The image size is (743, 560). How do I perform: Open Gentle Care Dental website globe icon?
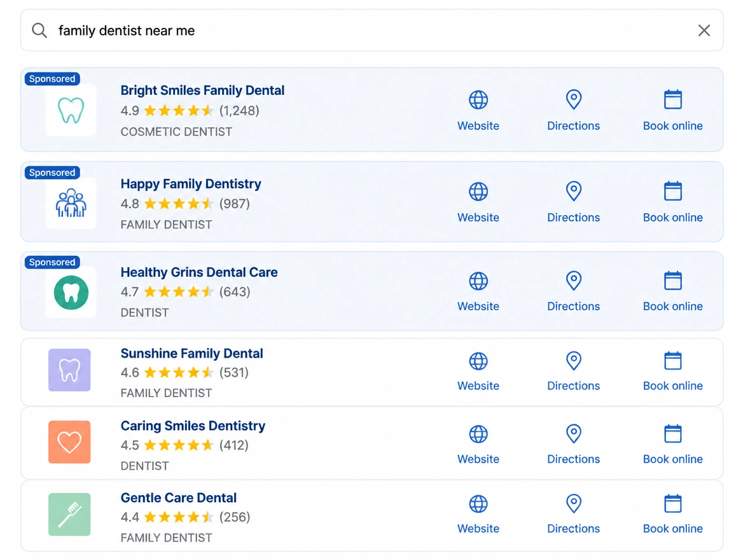pyautogui.click(x=478, y=503)
